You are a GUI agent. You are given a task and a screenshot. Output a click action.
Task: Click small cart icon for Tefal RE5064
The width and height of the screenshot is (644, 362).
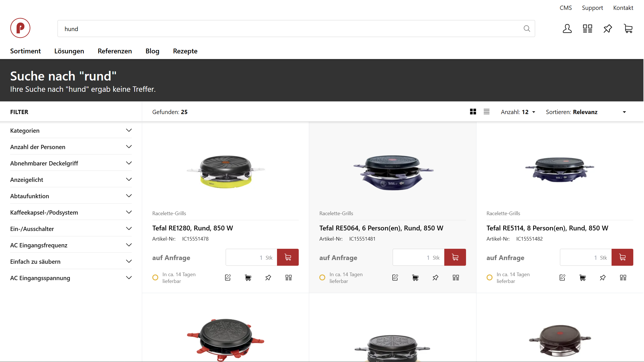(415, 278)
